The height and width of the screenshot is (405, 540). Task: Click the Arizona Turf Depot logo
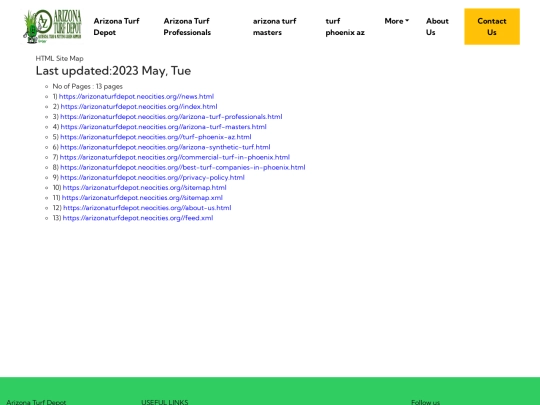point(52,27)
